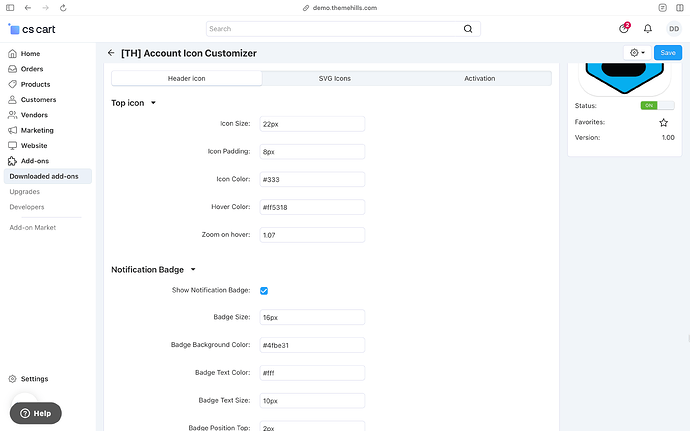Uncheck Show Notification Badge
690x431 pixels.
264,291
